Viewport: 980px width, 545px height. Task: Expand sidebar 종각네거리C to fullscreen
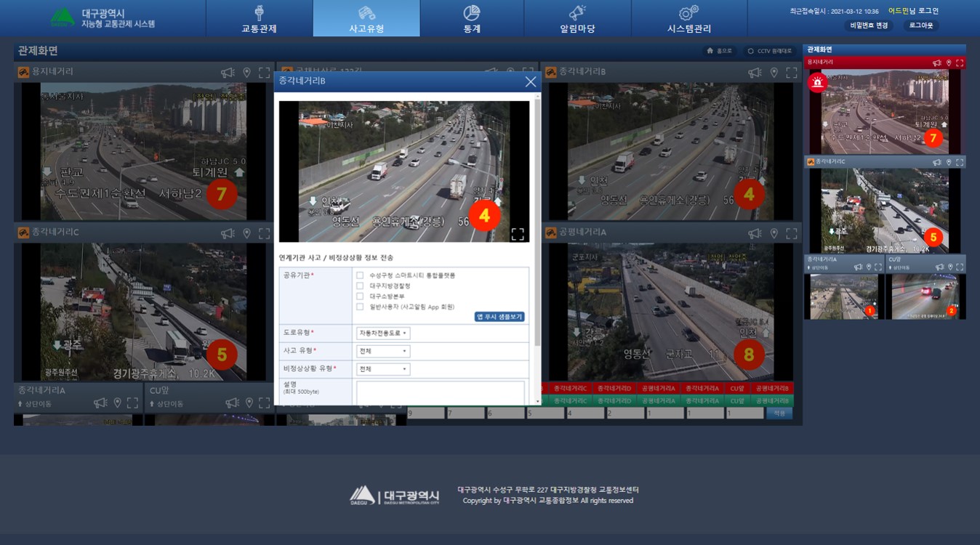coord(960,162)
